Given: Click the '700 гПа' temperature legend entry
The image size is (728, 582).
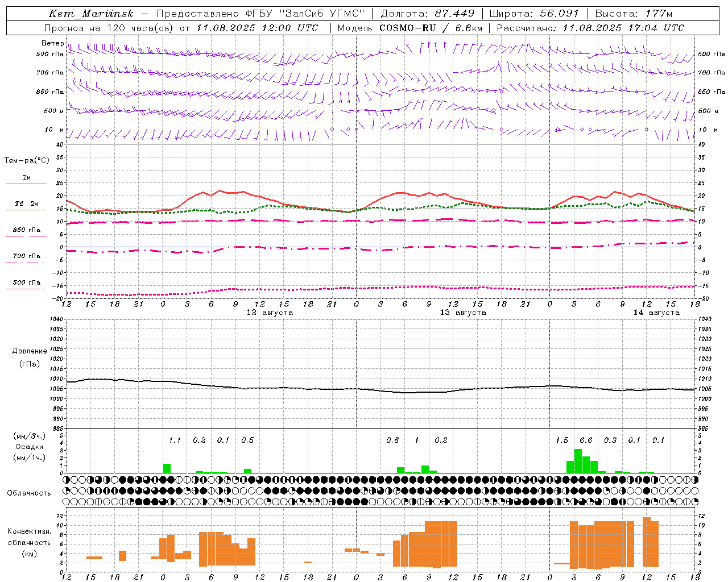Looking at the screenshot, I should (x=27, y=256).
